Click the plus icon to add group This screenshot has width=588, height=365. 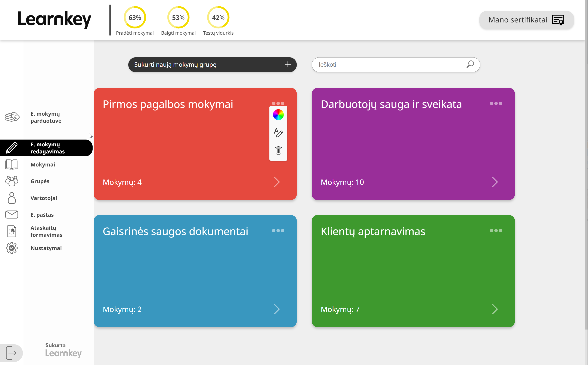[287, 65]
